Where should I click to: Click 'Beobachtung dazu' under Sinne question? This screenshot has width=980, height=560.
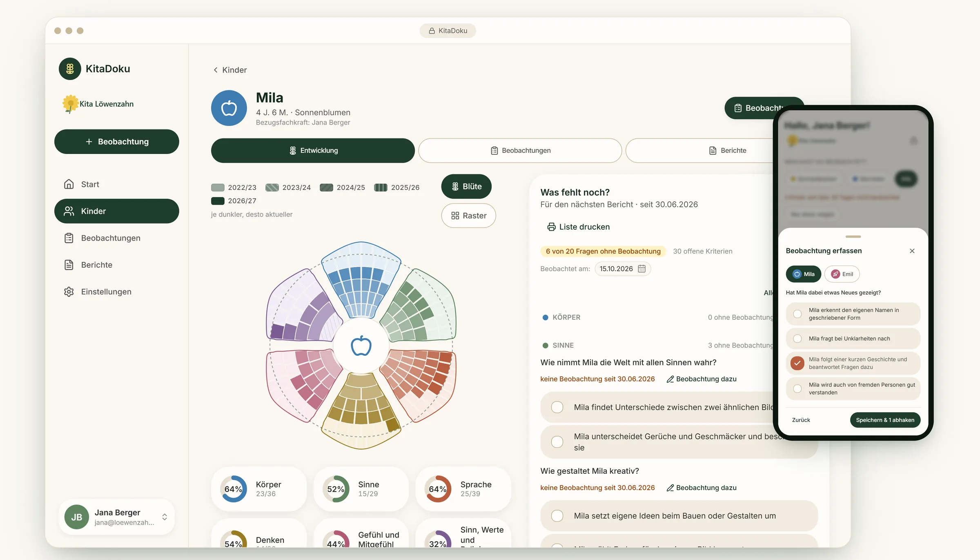point(702,379)
